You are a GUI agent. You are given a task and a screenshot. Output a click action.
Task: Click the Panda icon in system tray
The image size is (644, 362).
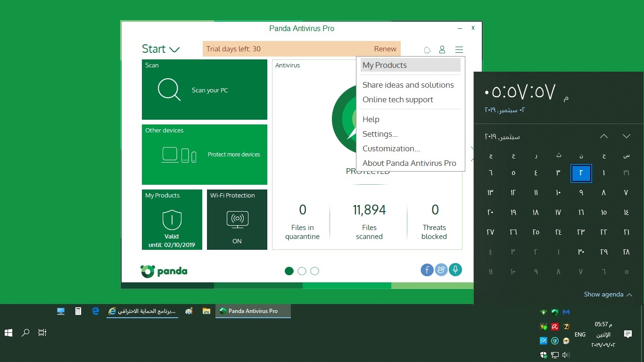tap(555, 312)
